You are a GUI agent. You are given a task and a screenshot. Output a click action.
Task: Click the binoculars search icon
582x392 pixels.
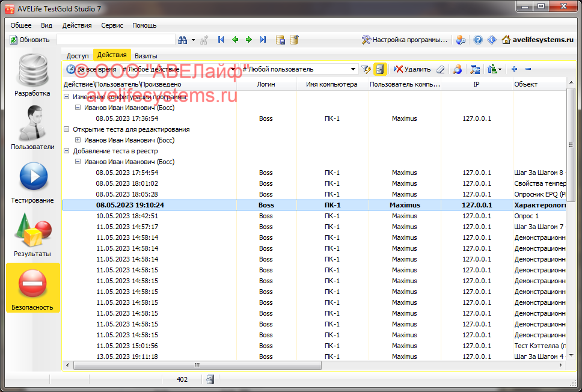pyautogui.click(x=182, y=40)
